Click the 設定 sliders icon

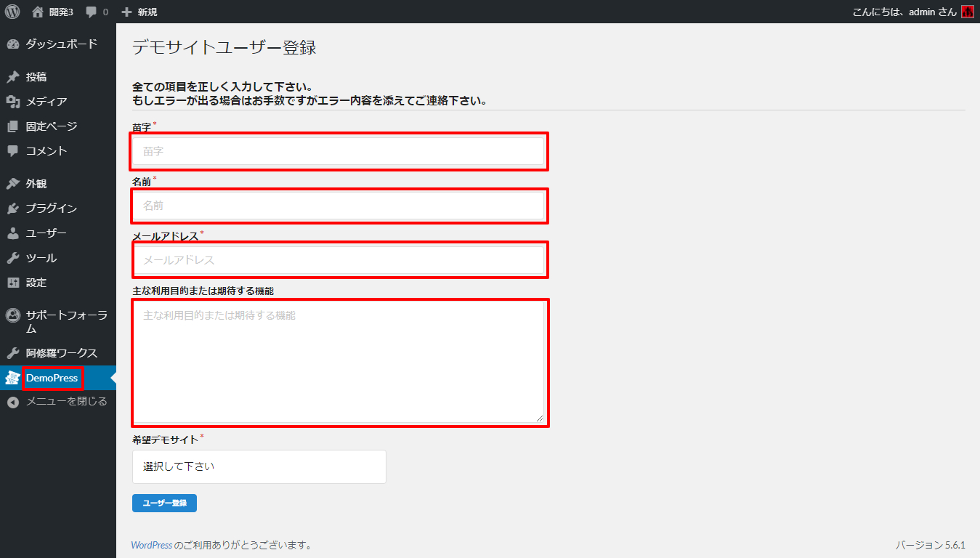[13, 283]
